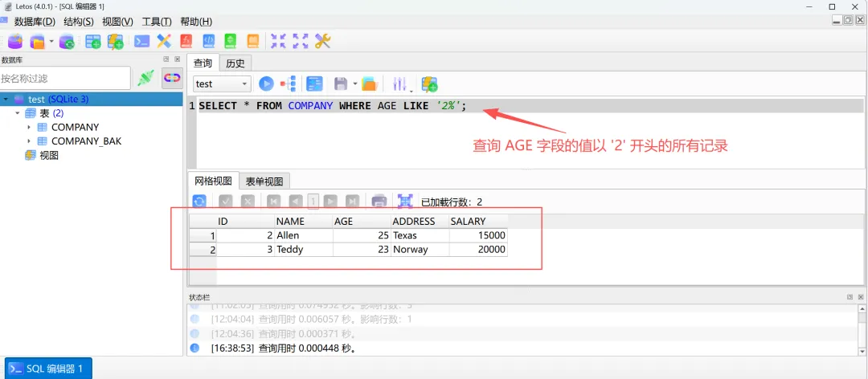
Task: Click the SQL 编辑器 1 taskbar button
Action: coord(48,369)
